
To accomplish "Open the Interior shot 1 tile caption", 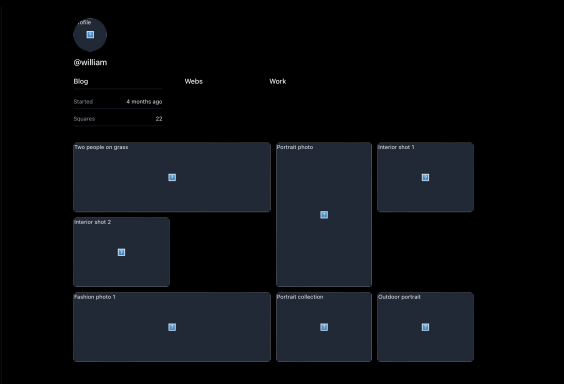I will (x=396, y=147).
